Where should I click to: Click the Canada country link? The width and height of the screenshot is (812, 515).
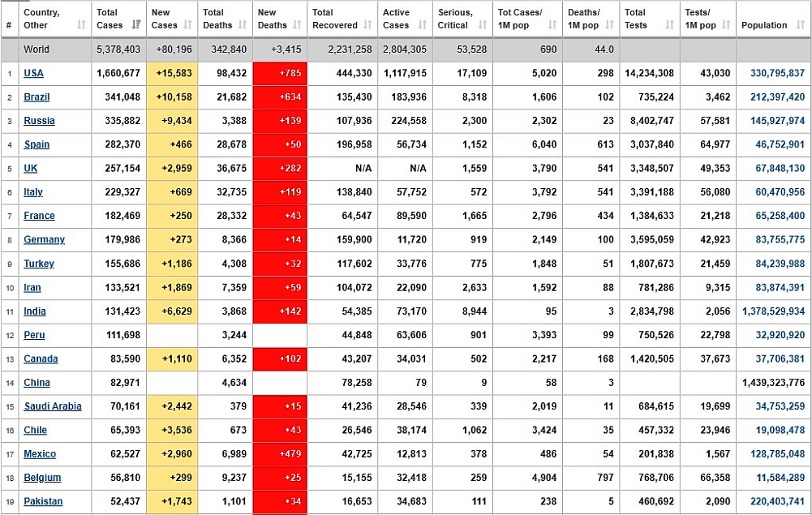(41, 358)
